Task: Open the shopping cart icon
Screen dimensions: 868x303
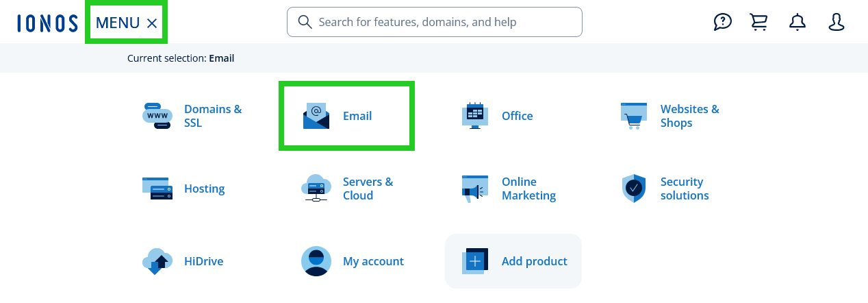Action: [758, 22]
